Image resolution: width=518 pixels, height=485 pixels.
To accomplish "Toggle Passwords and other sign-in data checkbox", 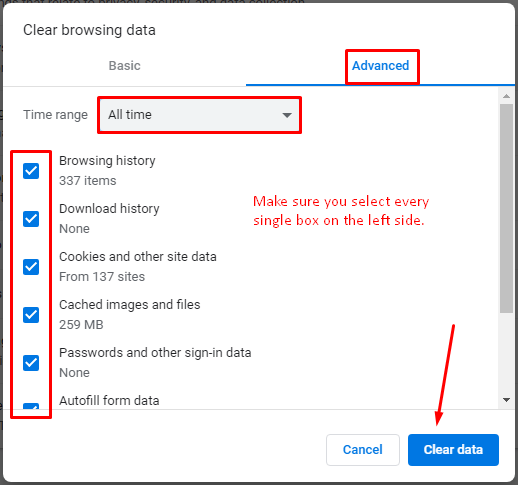I will point(31,363).
